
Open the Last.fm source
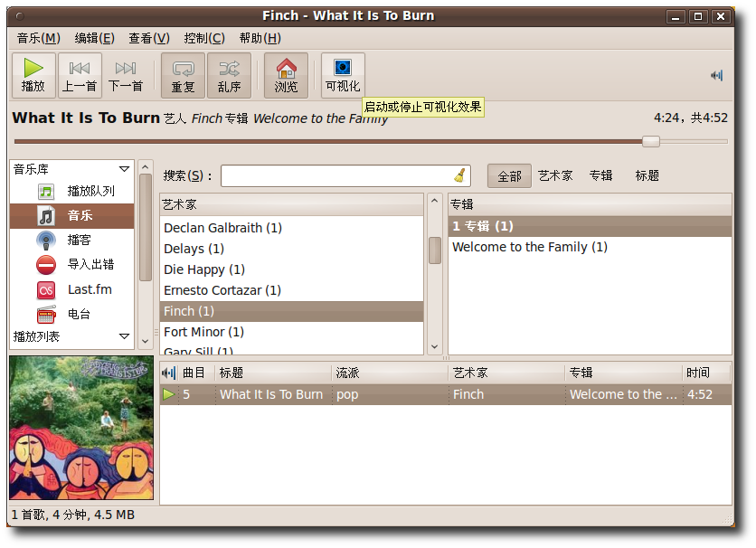coord(71,289)
